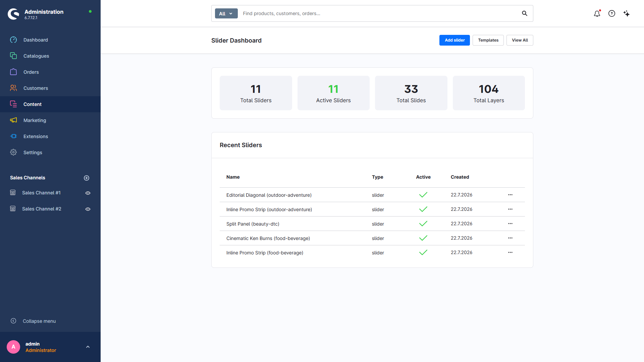644x362 pixels.
Task: Click the Customers people icon
Action: coord(13,88)
